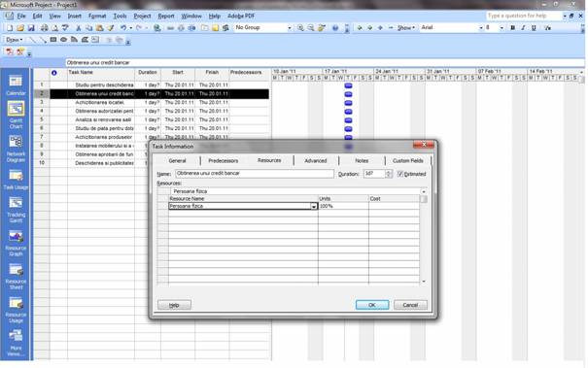The width and height of the screenshot is (588, 368).
Task: Open the Tools menu
Action: tap(120, 17)
